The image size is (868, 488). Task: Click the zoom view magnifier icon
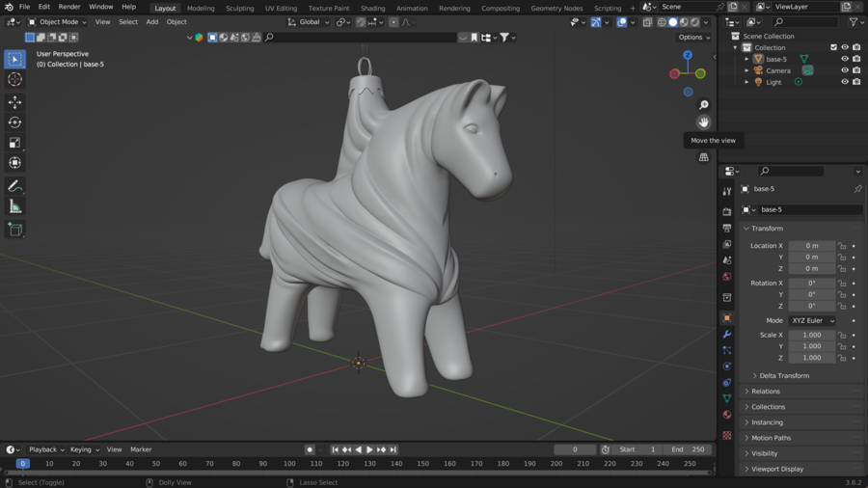[704, 105]
